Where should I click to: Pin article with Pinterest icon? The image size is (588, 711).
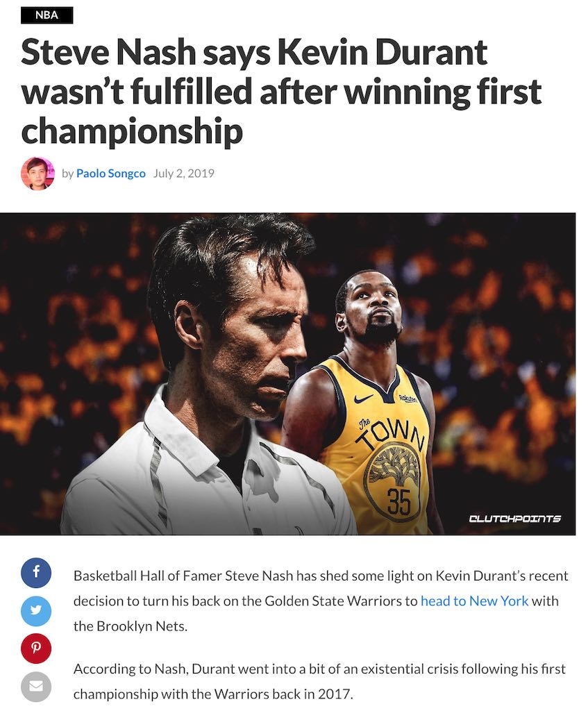point(36,649)
